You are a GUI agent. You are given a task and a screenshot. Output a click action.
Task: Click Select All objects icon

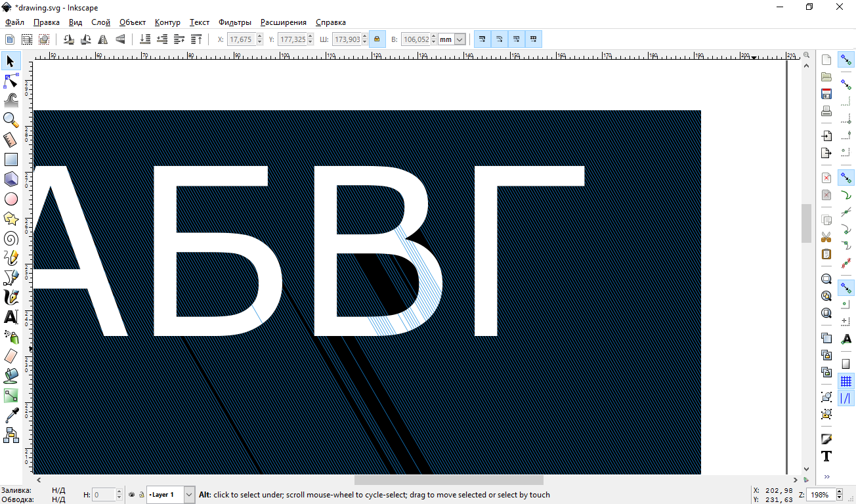pos(10,39)
